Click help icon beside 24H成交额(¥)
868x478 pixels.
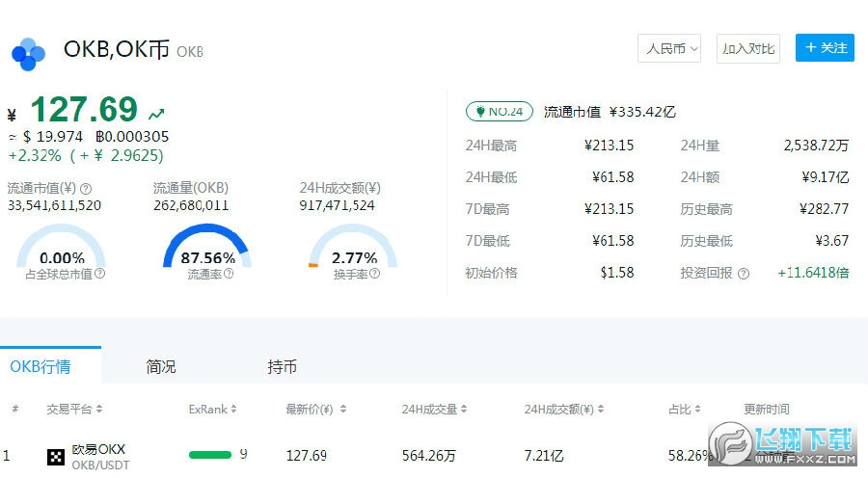point(387,189)
